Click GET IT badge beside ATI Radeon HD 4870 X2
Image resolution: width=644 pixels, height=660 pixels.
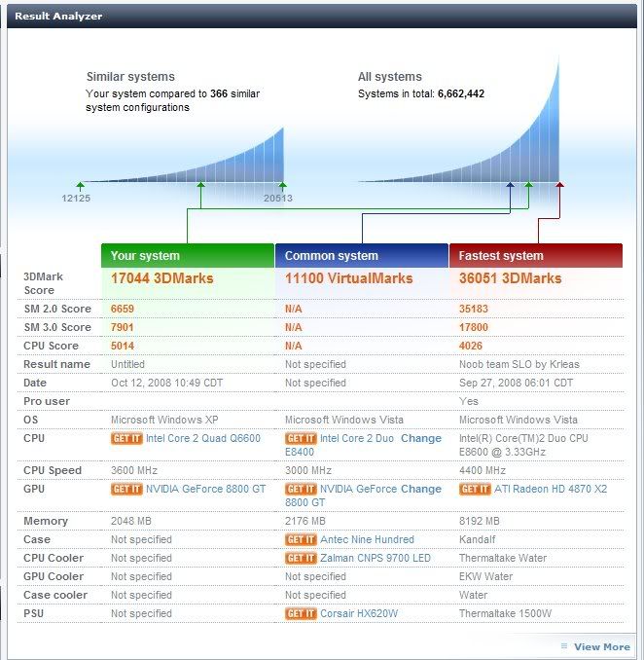pos(475,490)
